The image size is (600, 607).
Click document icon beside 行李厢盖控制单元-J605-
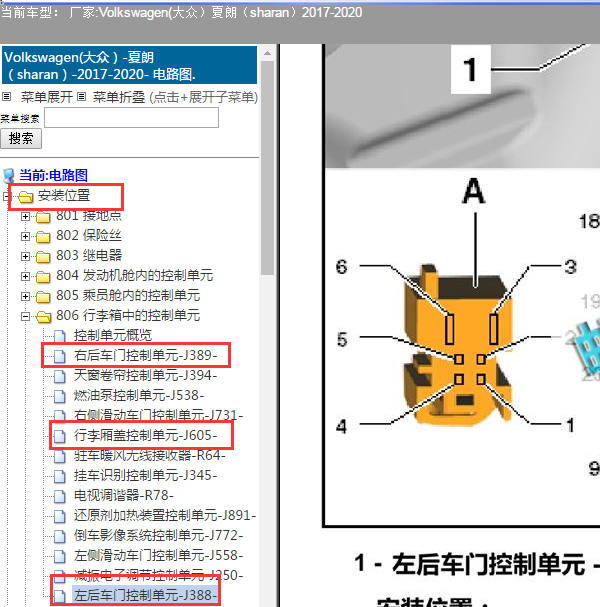point(59,436)
